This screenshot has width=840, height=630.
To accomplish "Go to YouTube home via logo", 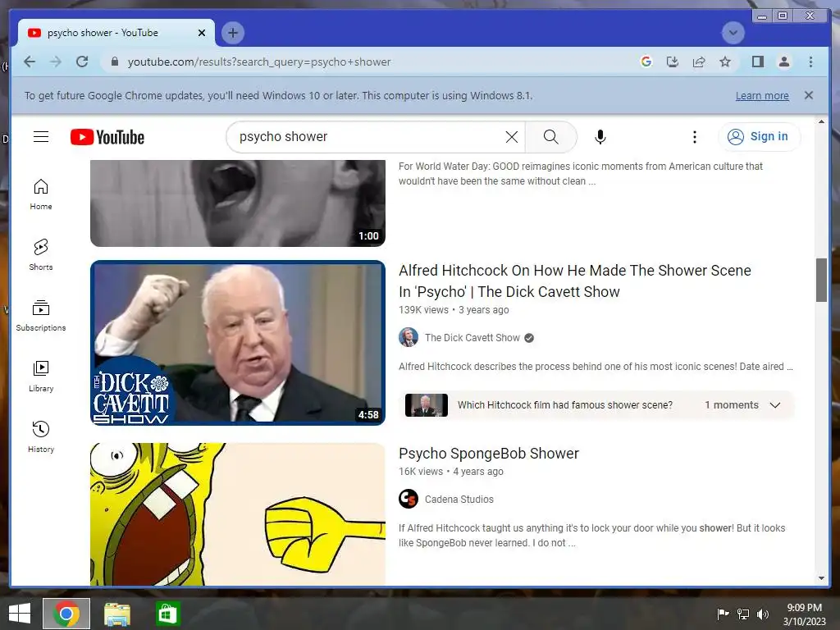I will pyautogui.click(x=107, y=137).
